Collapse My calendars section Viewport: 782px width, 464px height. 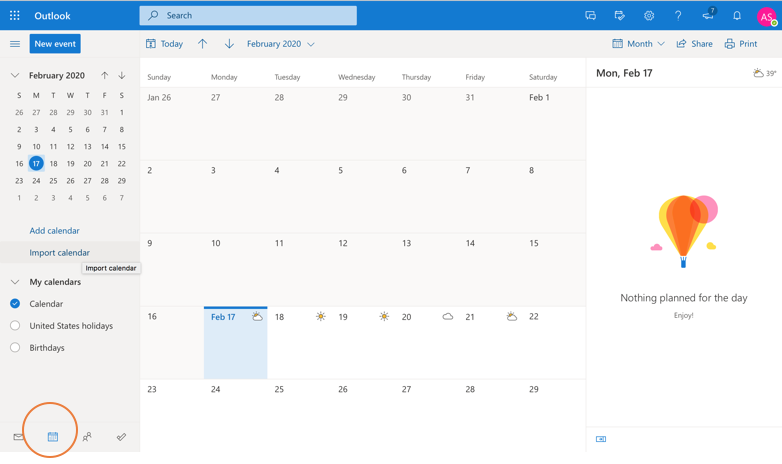tap(15, 282)
